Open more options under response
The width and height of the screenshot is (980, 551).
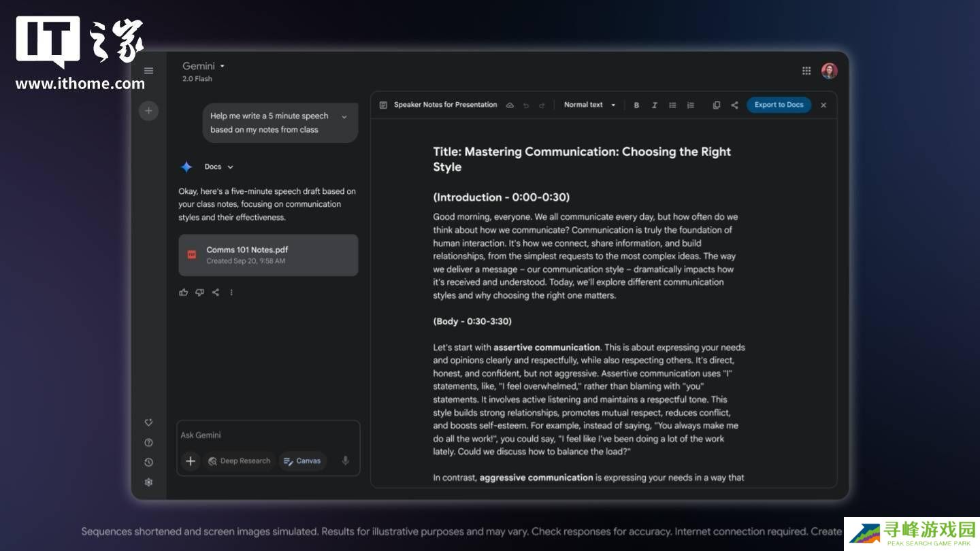(x=231, y=293)
